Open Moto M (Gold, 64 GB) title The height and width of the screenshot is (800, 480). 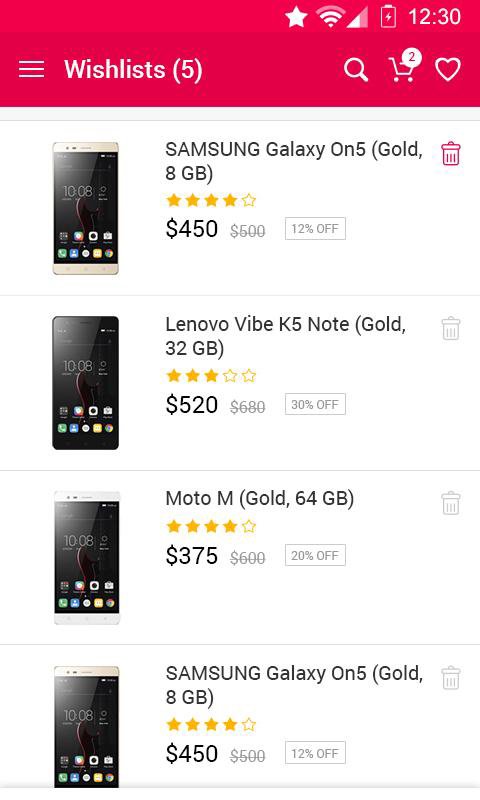(x=260, y=498)
